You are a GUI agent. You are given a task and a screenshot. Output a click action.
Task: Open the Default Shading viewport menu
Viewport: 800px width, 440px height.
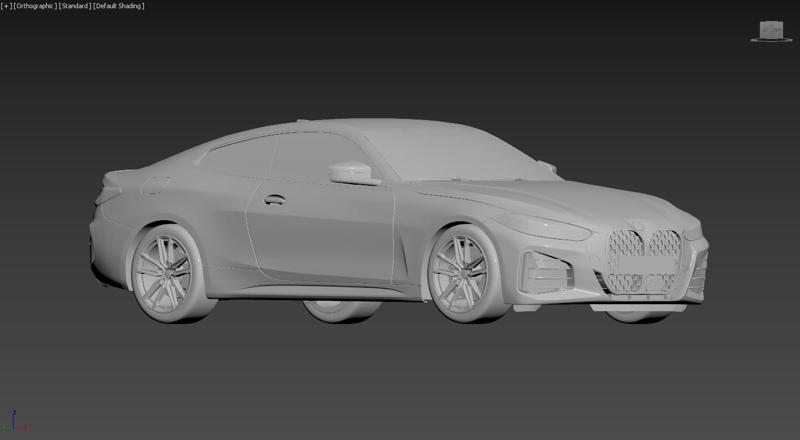[119, 6]
